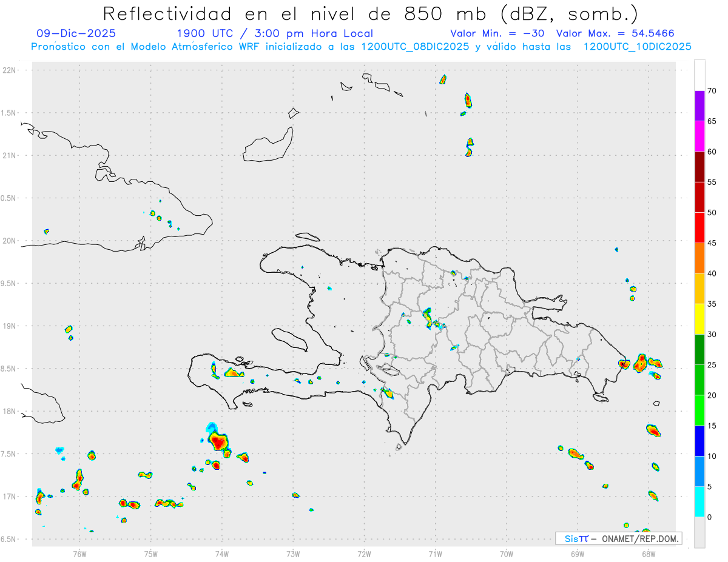Select the gold 35-40 dBZ color band

(699, 289)
